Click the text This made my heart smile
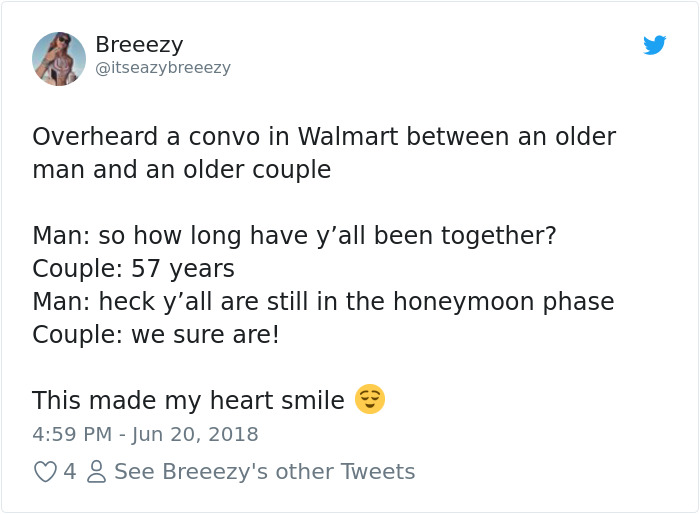700x514 pixels. [188, 400]
